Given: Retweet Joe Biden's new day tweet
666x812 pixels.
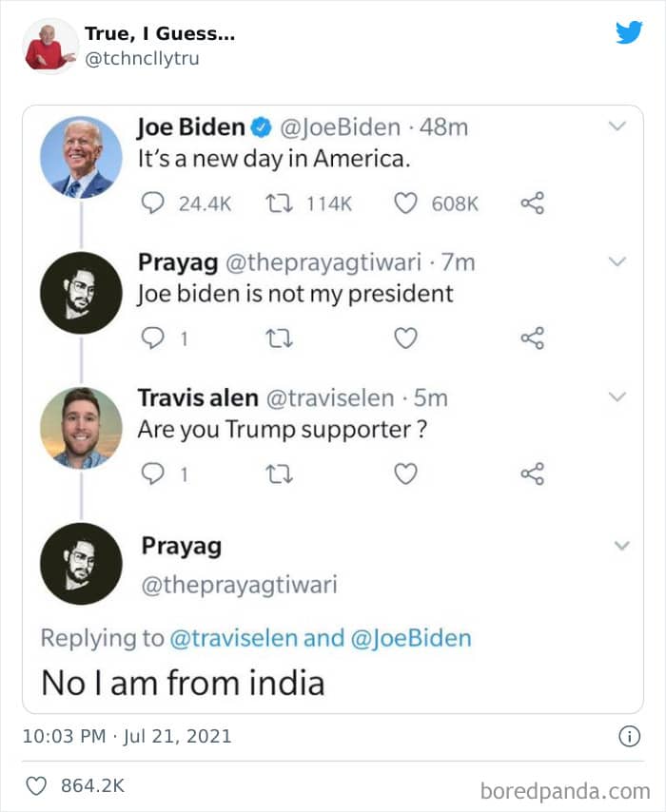Looking at the screenshot, I should click(283, 203).
